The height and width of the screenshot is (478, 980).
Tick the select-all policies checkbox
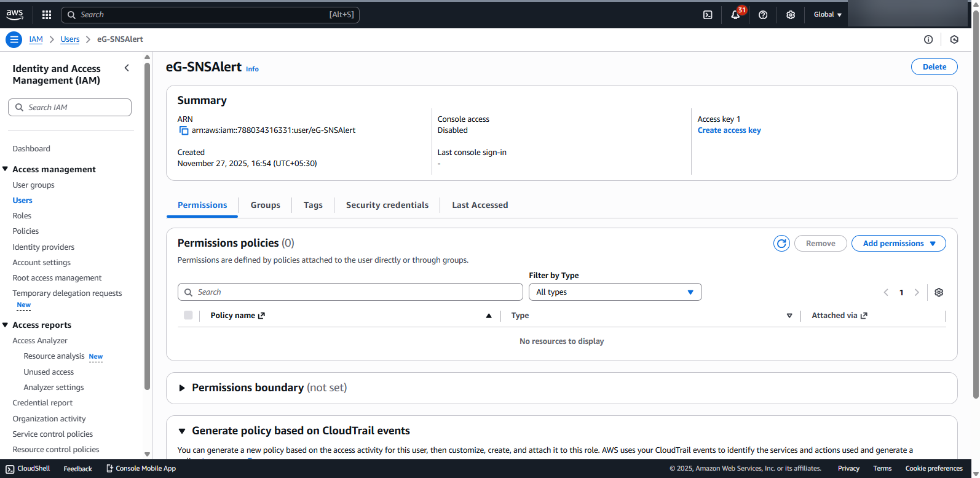[188, 316]
